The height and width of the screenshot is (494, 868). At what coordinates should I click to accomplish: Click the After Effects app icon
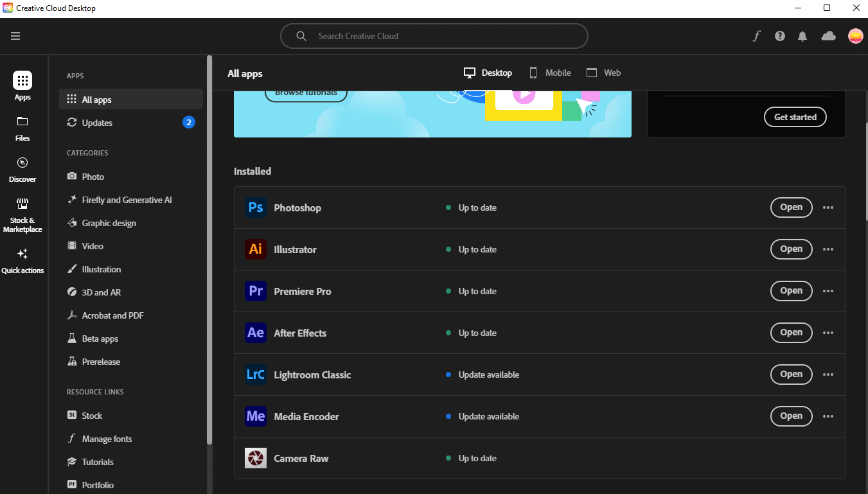coord(256,333)
